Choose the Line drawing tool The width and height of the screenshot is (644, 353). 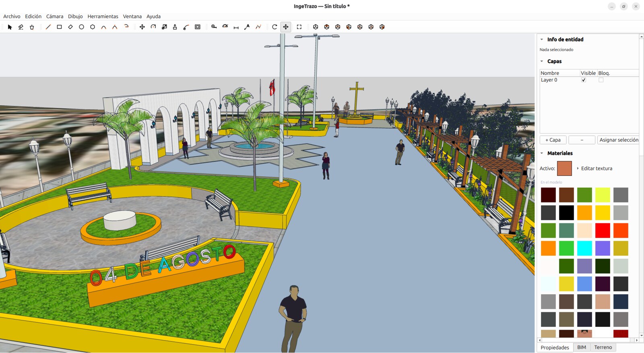point(48,27)
